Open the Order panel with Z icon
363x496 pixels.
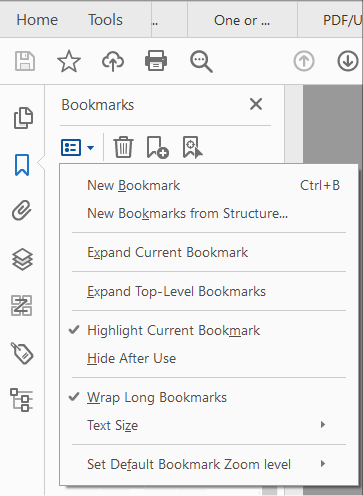click(22, 305)
